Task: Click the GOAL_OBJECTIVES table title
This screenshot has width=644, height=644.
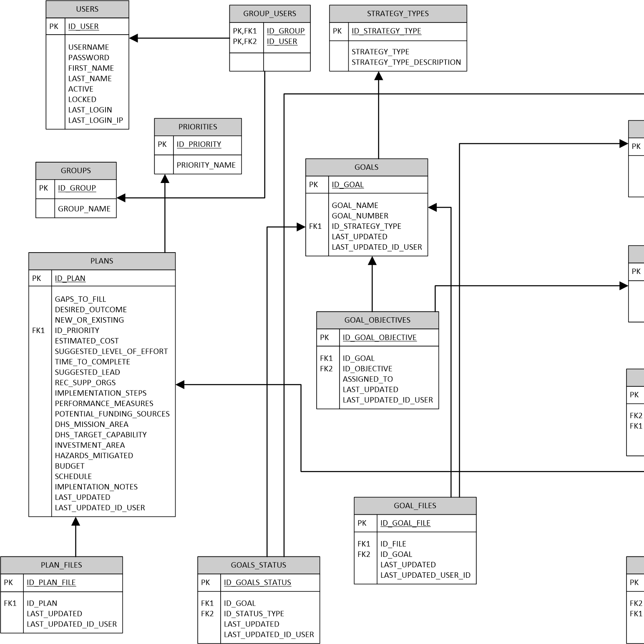Action: click(377, 320)
